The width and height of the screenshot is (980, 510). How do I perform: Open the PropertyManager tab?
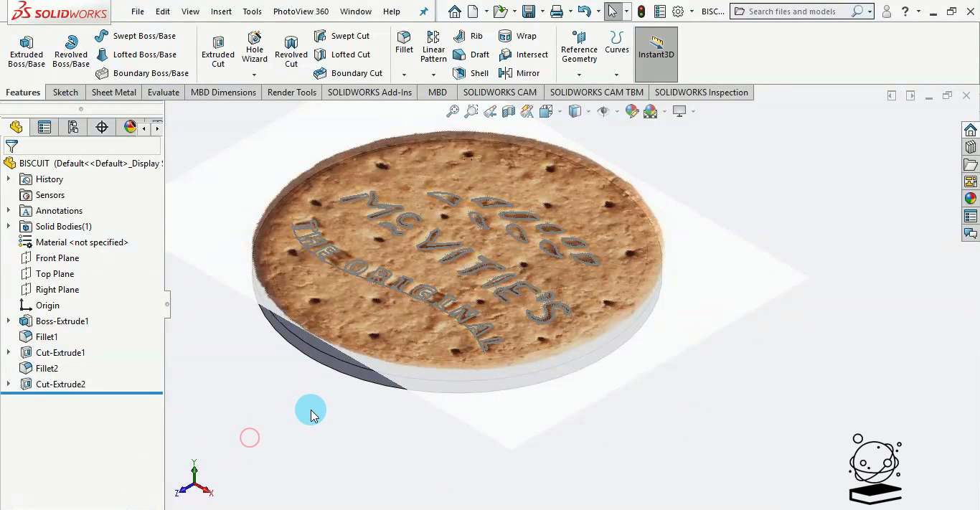coord(44,127)
